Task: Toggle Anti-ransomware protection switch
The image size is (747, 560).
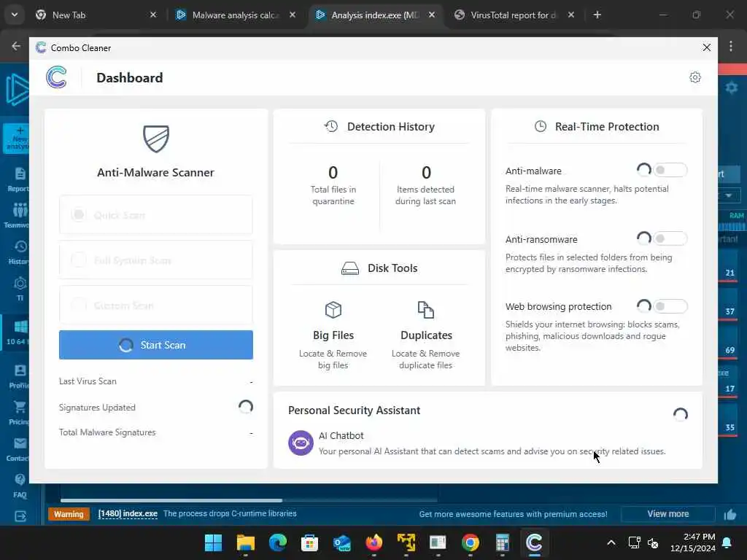Action: [x=670, y=238]
